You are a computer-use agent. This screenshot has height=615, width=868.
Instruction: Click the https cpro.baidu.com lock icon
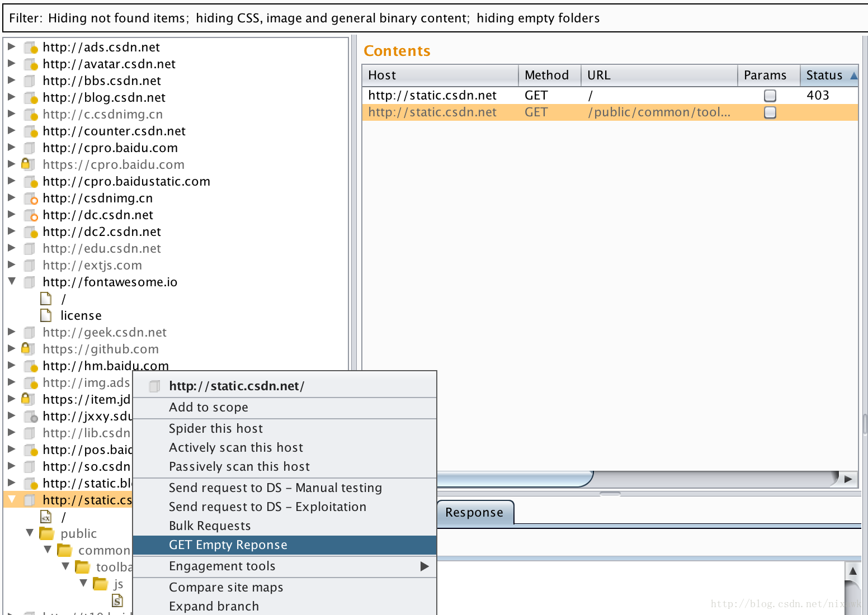pos(28,164)
